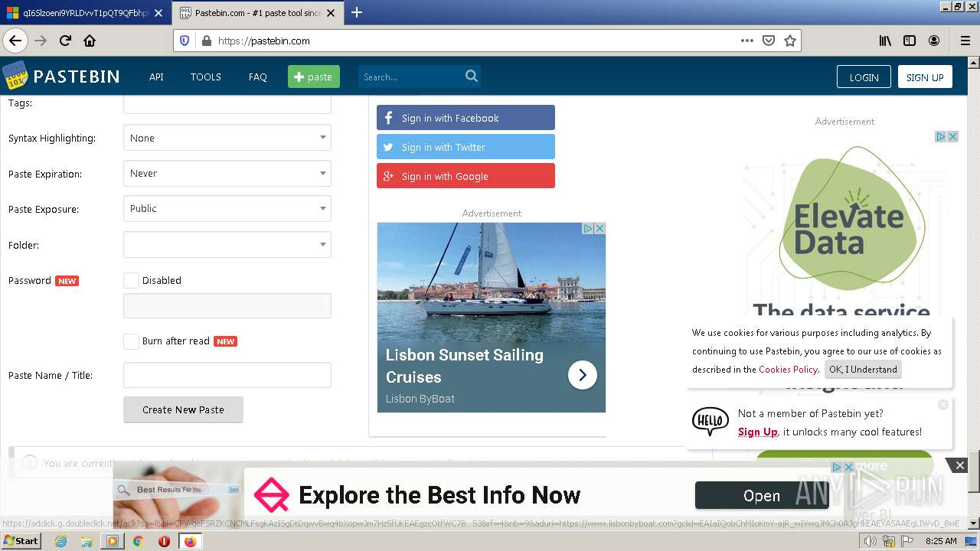Enable the Password checkbox

pos(131,280)
